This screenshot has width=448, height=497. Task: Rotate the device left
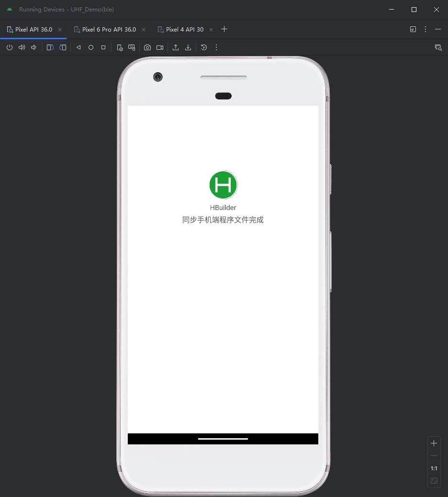[50, 47]
